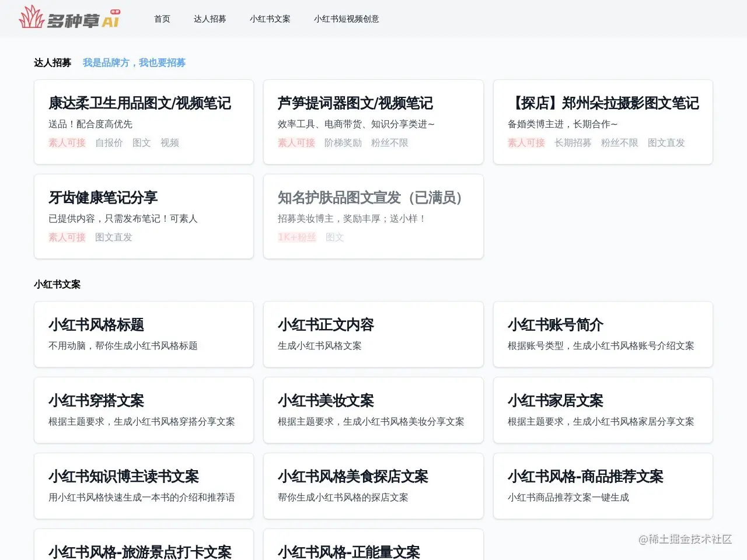Viewport: 747px width, 560px height.
Task: Click the 我是品牌方，我也要招募 link
Action: (134, 62)
